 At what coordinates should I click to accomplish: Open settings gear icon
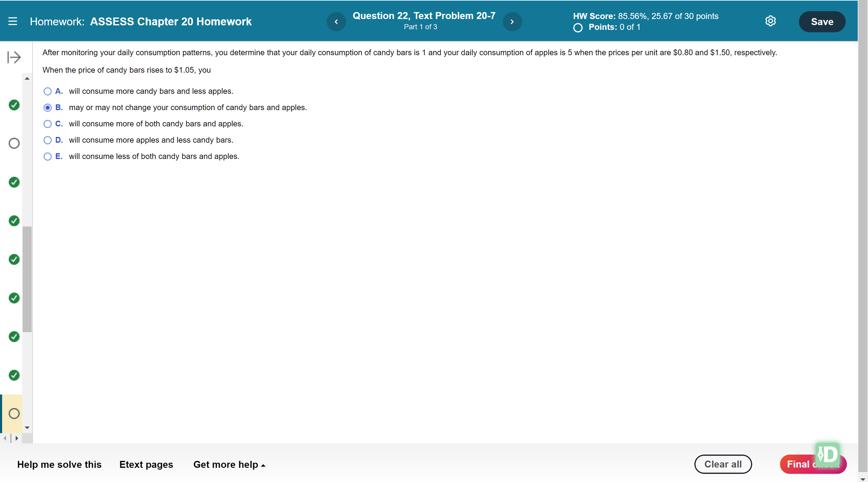770,21
